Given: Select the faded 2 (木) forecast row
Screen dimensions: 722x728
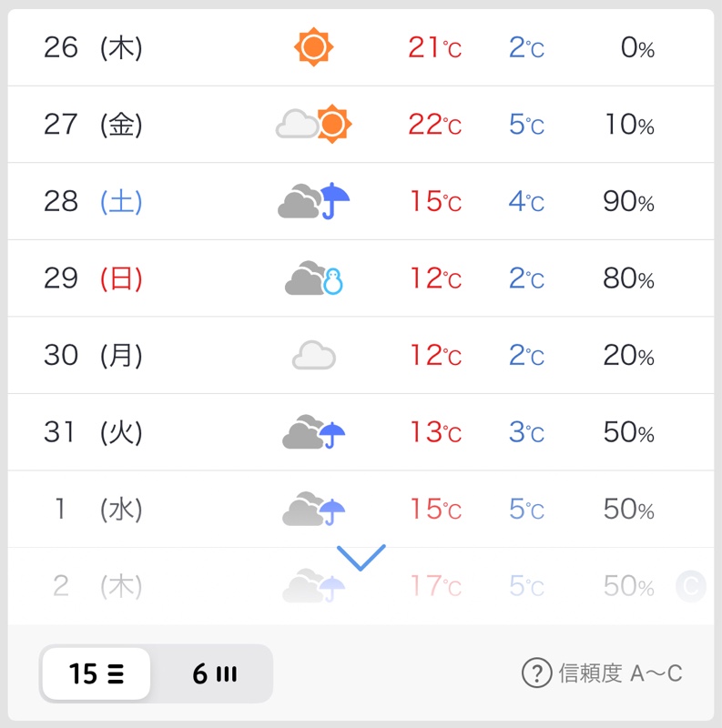Looking at the screenshot, I should [x=361, y=586].
